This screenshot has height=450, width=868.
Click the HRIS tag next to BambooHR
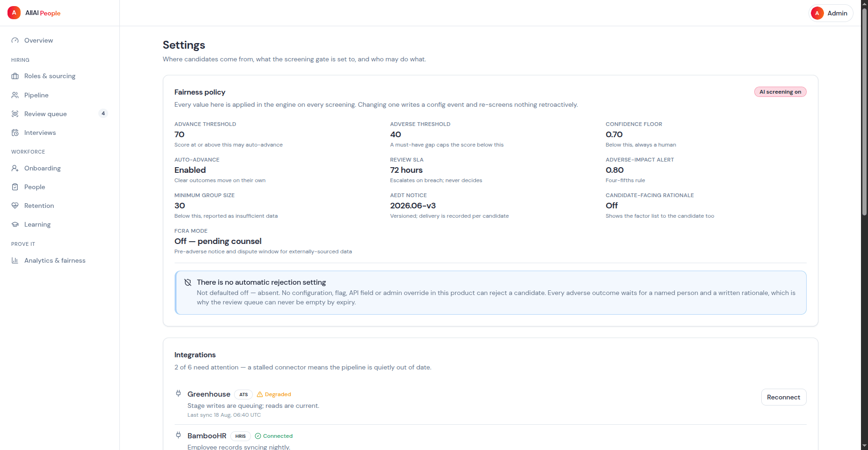point(241,436)
